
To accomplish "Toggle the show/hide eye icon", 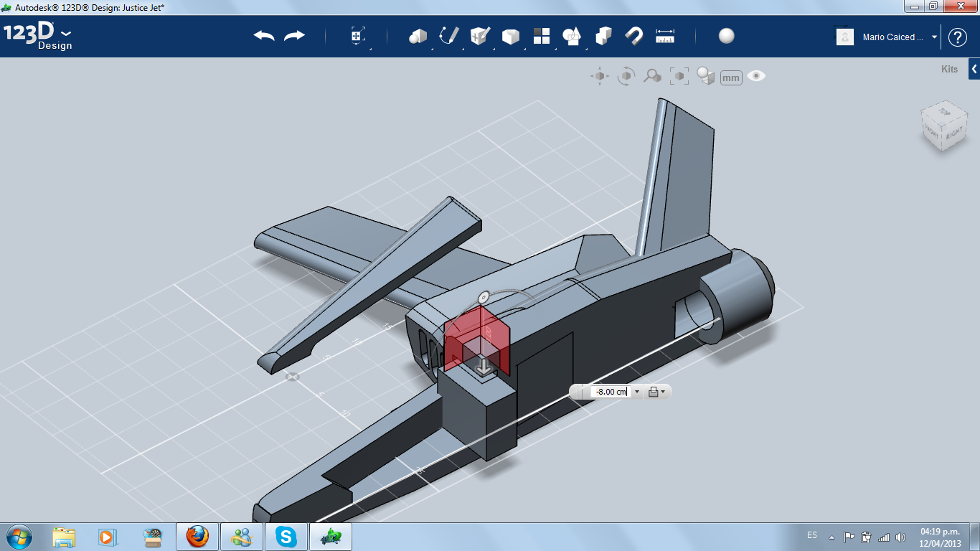I will (756, 75).
